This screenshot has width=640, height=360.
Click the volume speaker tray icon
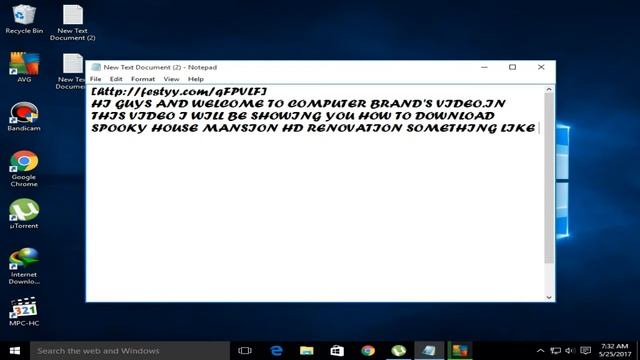570,351
